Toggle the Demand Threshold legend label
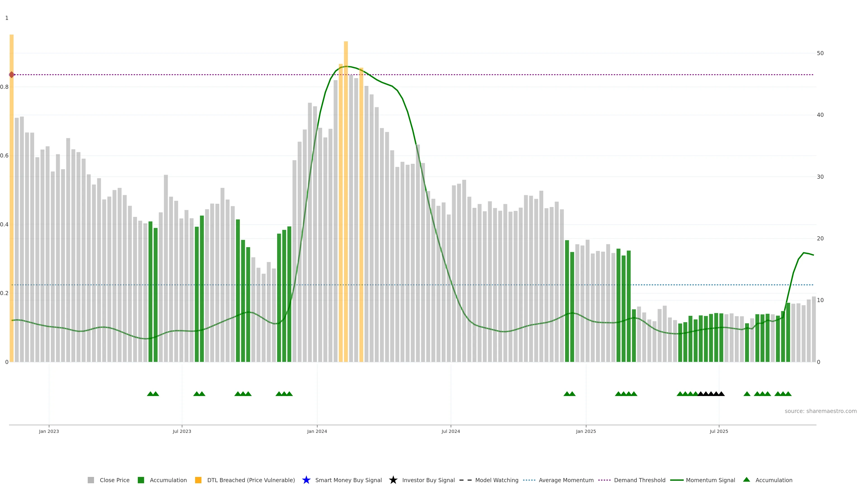This screenshot has width=868, height=488. coord(639,480)
